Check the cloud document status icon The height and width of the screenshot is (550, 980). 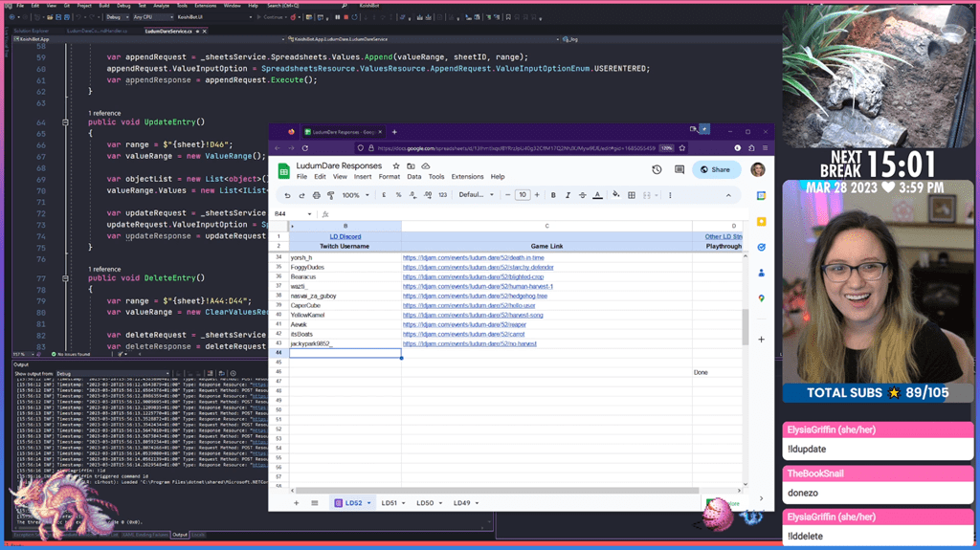click(x=426, y=166)
